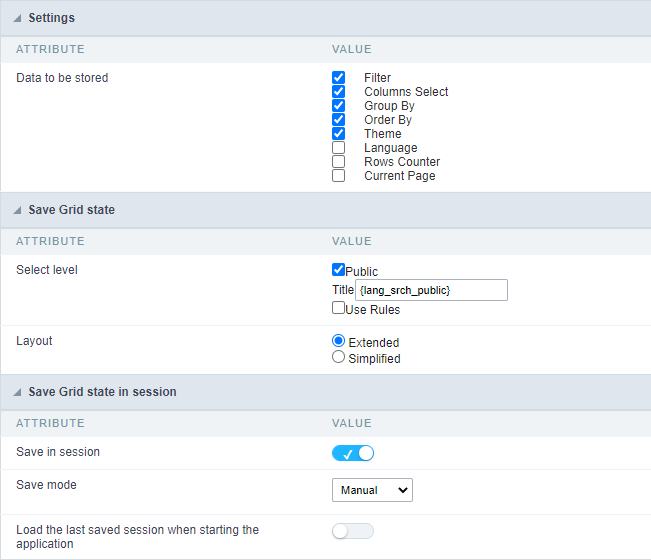Uncheck the Theme checkbox

(339, 133)
